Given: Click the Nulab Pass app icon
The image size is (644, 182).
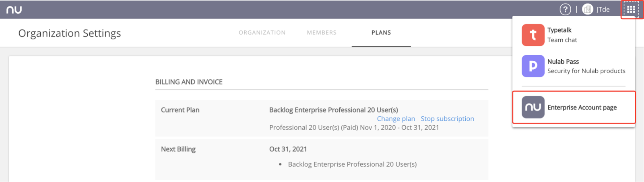Looking at the screenshot, I should tap(533, 66).
